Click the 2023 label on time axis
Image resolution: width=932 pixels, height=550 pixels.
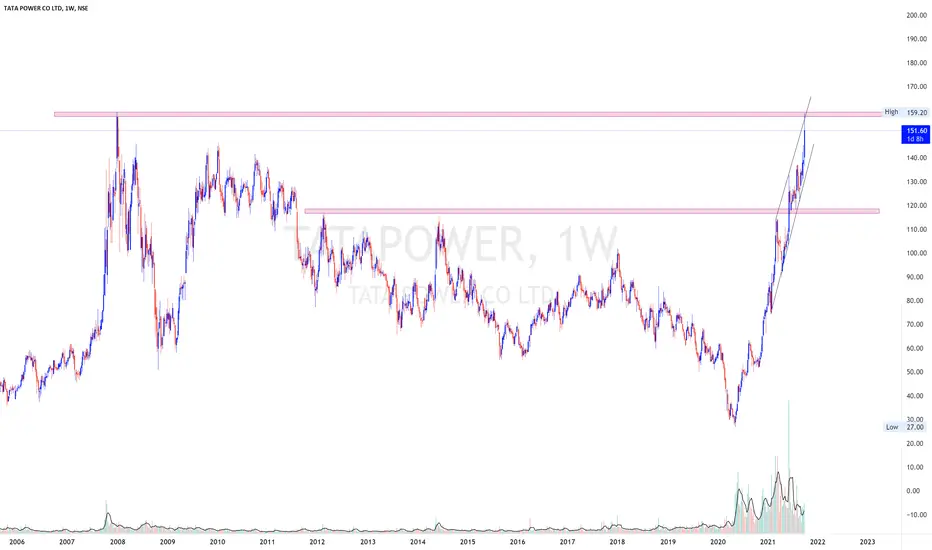pyautogui.click(x=868, y=542)
